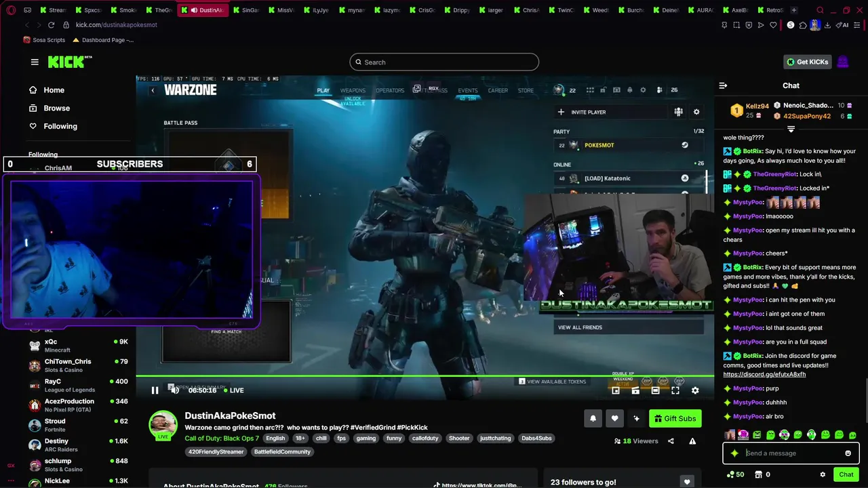Click the Shooter tag
The image size is (868, 488).
pos(459,439)
